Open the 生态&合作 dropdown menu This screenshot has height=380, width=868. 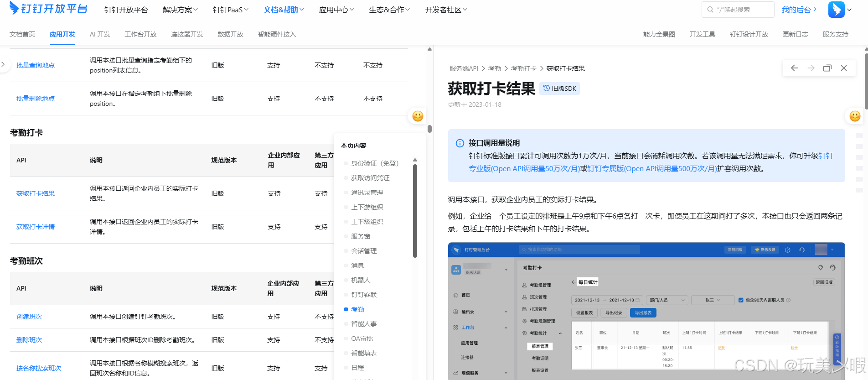pos(389,10)
